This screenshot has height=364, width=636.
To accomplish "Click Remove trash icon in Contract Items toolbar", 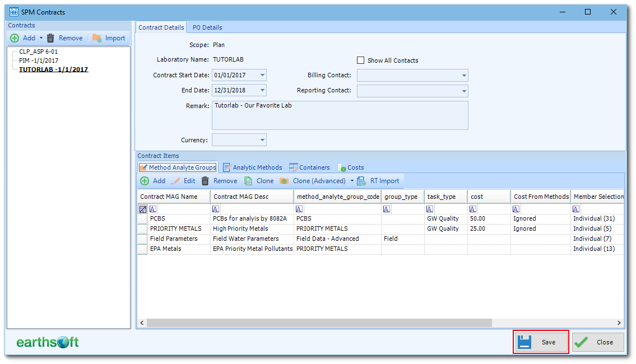I will pos(205,181).
